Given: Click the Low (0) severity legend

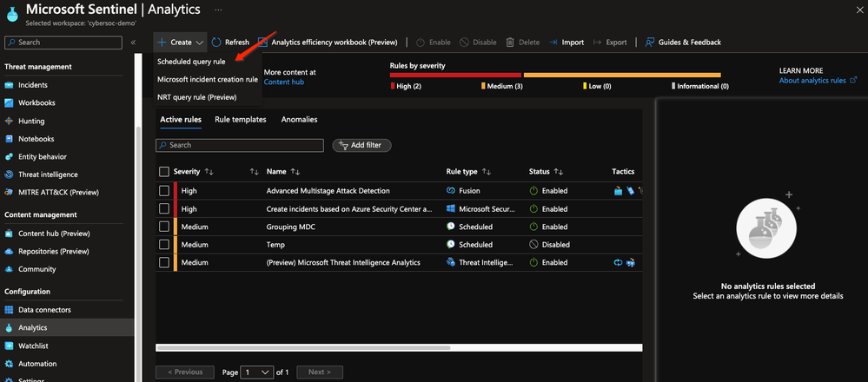Looking at the screenshot, I should click(x=597, y=86).
